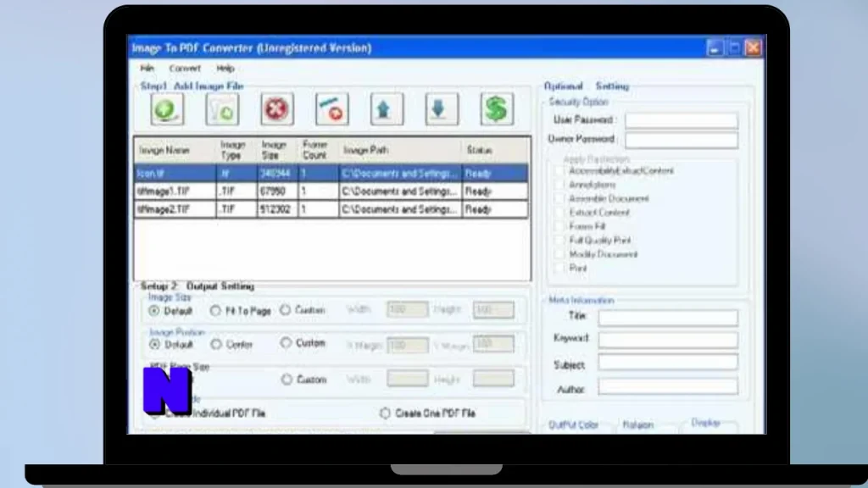Click the Y Margin field
The height and width of the screenshot is (488, 868).
point(493,344)
